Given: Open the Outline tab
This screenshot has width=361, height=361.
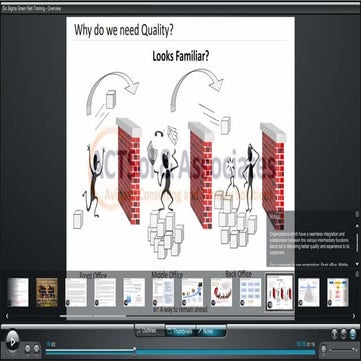Looking at the screenshot, I should point(150,331).
